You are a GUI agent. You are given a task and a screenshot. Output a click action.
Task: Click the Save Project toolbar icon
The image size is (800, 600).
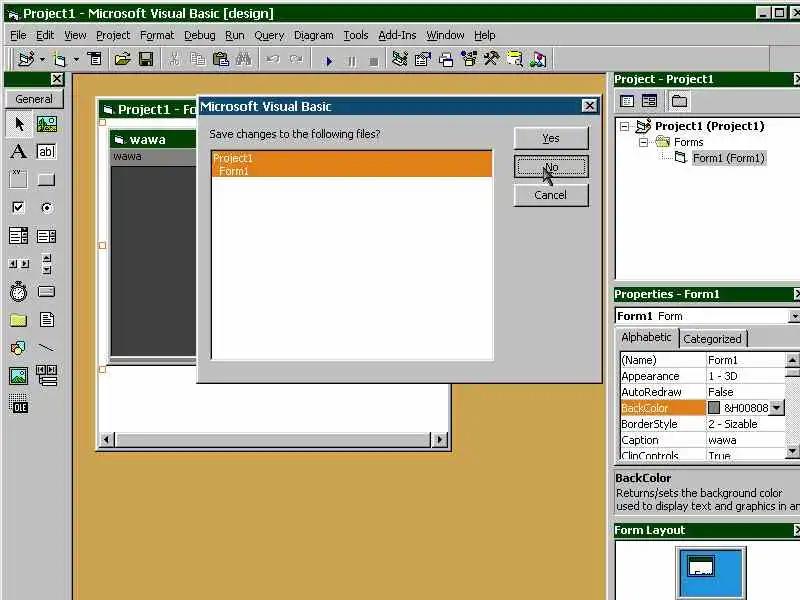(x=146, y=60)
